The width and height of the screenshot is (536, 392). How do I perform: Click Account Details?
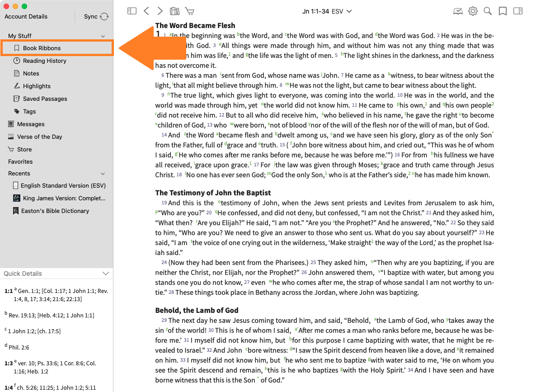[26, 16]
